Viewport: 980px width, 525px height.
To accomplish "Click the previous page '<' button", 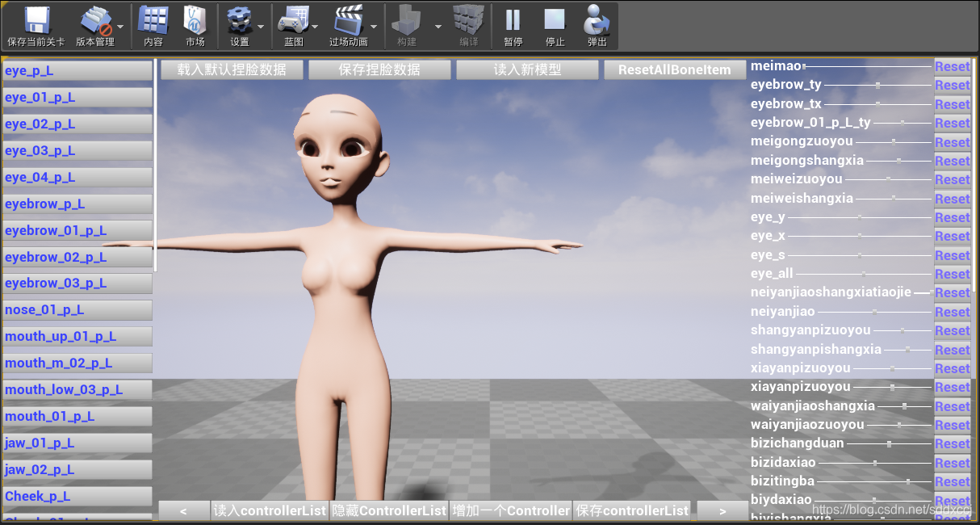I will (183, 510).
